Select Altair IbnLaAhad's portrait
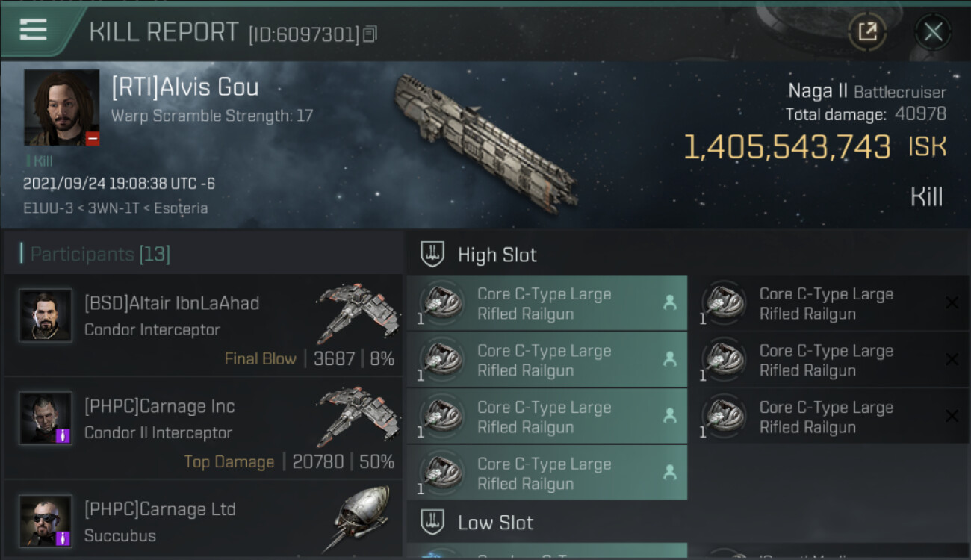The image size is (971, 560). coord(46,316)
